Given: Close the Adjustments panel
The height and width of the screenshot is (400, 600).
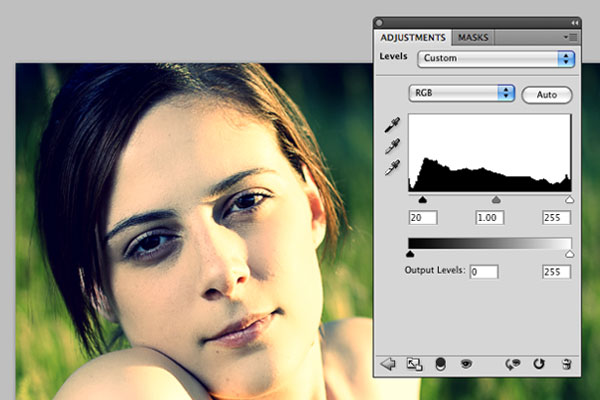Looking at the screenshot, I should 379,23.
